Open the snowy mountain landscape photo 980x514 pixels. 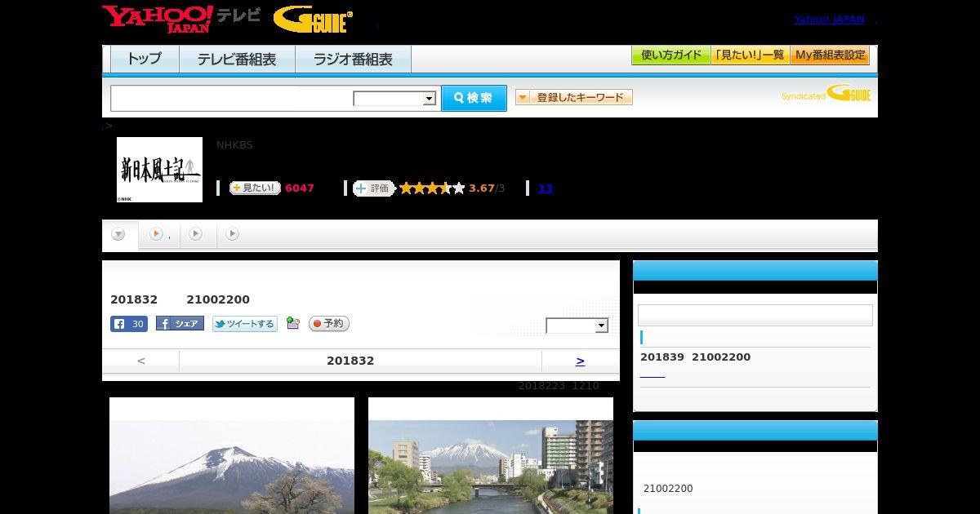(x=232, y=456)
